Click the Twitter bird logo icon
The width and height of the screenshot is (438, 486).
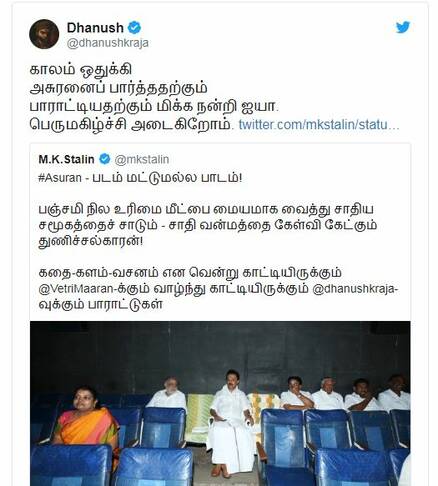coord(403,27)
